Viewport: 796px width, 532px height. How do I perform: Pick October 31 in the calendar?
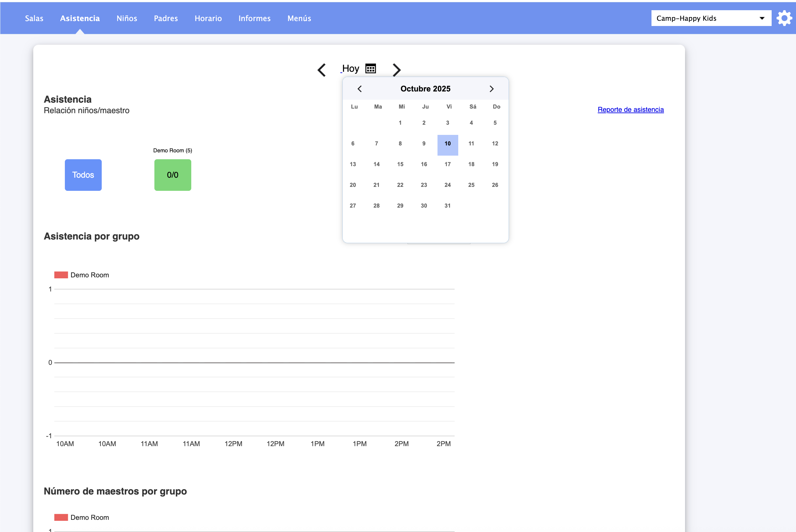pos(447,206)
